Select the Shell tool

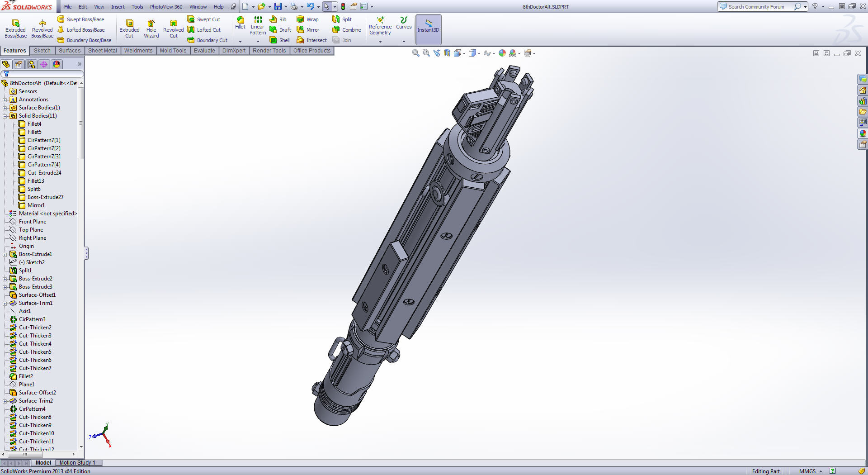280,40
